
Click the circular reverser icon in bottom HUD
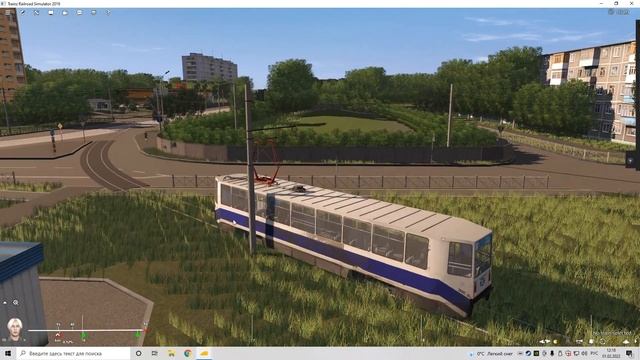click(602, 341)
